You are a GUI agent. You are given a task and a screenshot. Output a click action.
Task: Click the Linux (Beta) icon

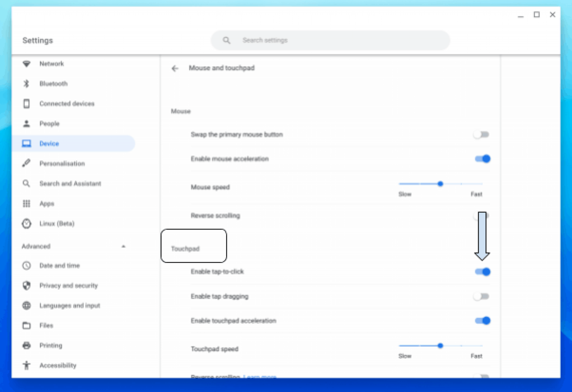27,223
